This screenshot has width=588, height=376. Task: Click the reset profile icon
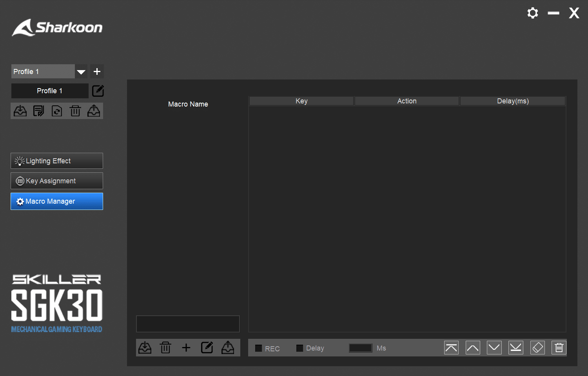click(57, 111)
